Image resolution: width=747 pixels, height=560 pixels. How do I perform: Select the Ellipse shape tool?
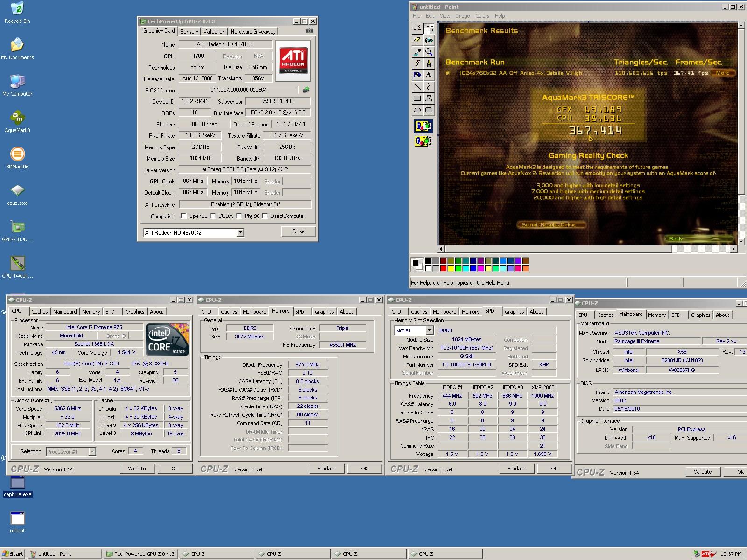click(417, 110)
